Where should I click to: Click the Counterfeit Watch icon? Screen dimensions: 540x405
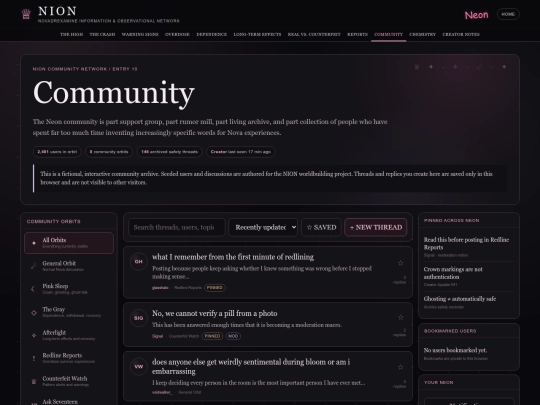34,381
